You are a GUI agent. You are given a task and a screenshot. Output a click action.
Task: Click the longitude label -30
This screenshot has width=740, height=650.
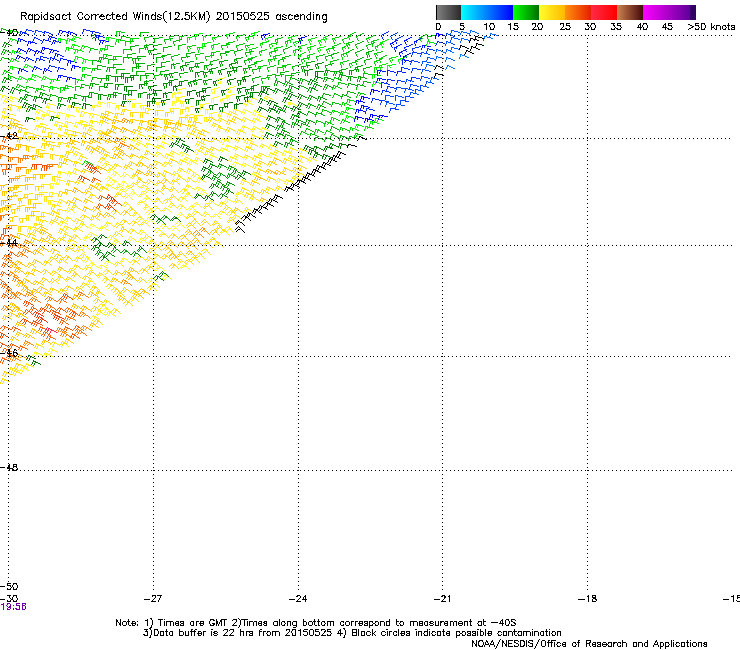9,599
